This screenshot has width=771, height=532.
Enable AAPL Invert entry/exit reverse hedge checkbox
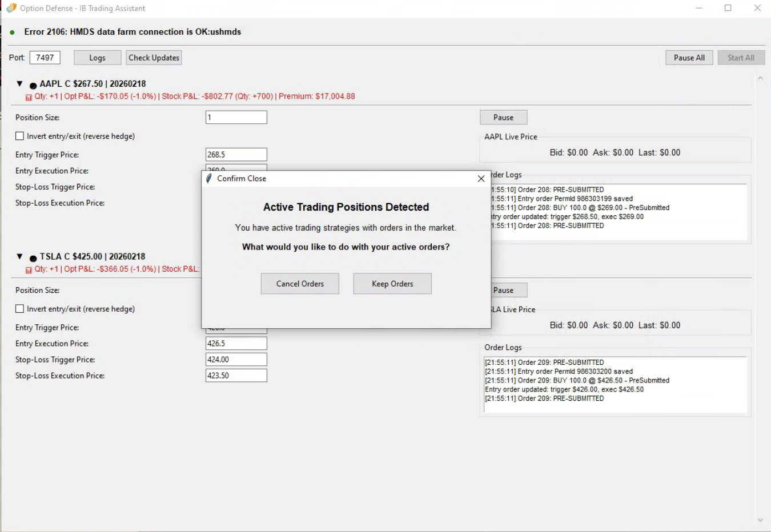point(20,136)
